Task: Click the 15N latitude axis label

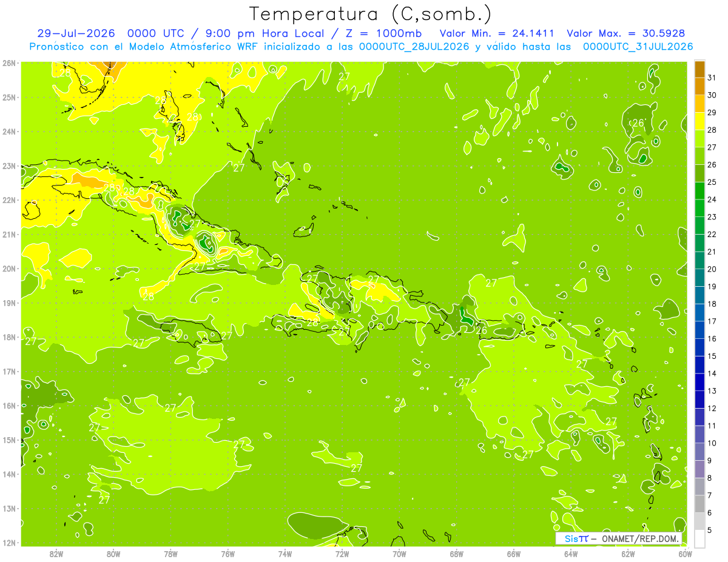Action: [x=8, y=440]
